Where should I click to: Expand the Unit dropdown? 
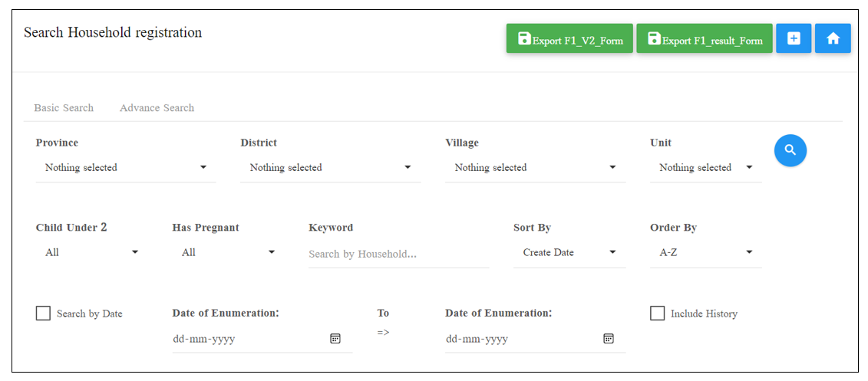706,168
